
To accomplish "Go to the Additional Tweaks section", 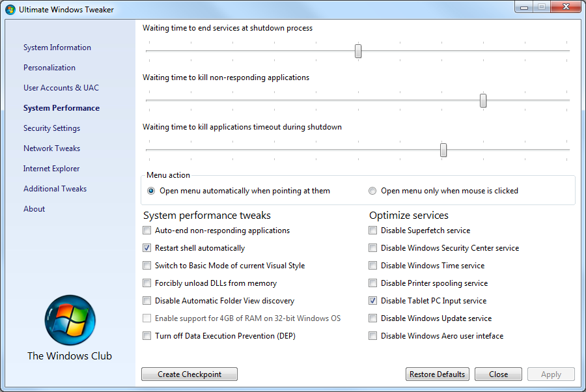I will click(x=55, y=189).
